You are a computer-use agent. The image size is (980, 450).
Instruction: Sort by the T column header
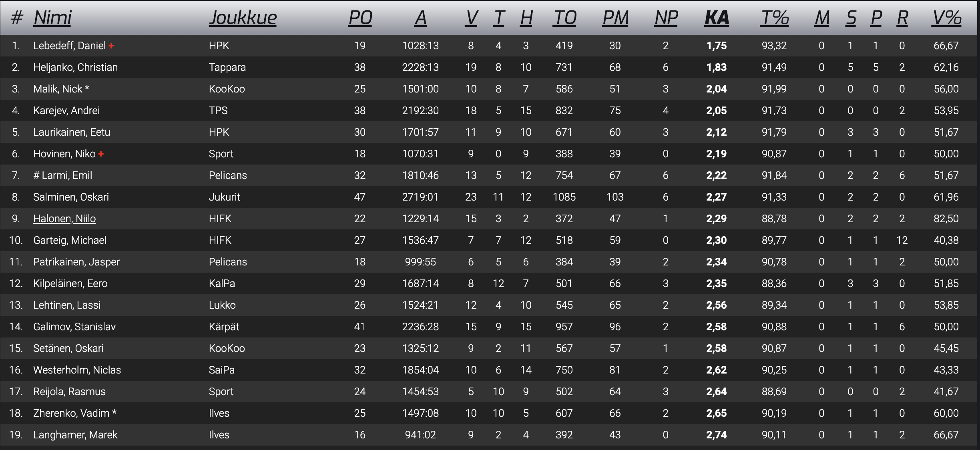(x=498, y=18)
